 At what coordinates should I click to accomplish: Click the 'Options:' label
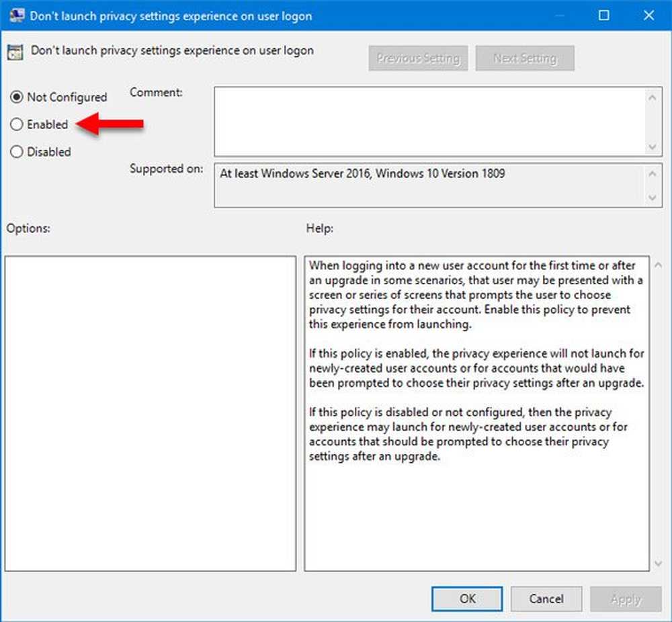(28, 228)
